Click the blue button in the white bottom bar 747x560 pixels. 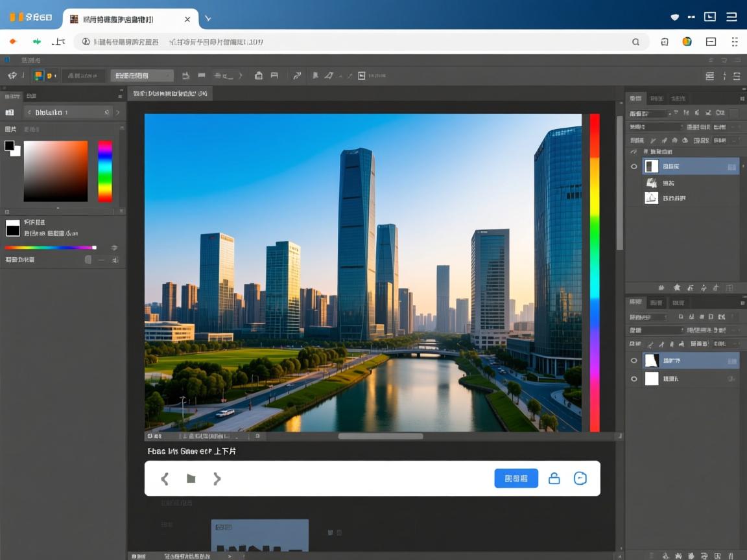[x=516, y=478]
